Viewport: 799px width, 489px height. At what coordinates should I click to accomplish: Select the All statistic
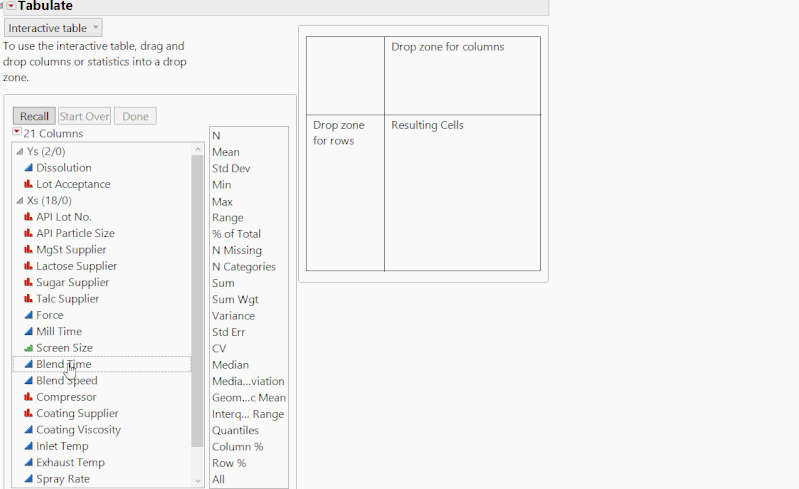(218, 479)
